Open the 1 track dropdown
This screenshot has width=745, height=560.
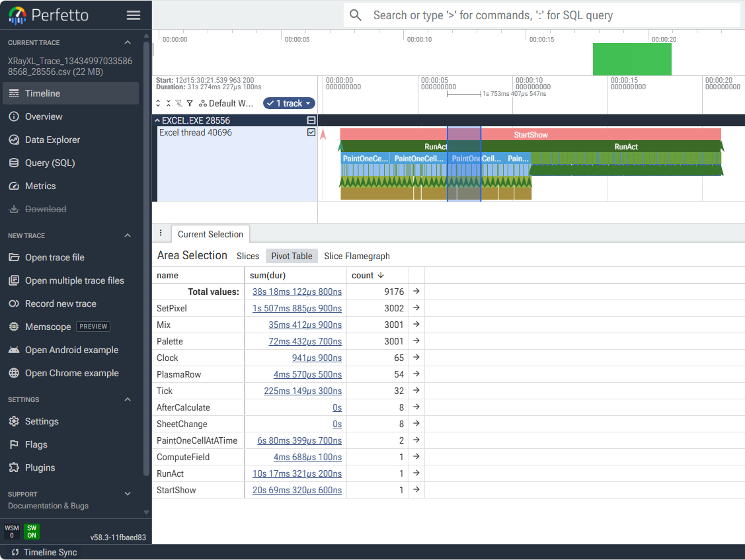pos(289,103)
